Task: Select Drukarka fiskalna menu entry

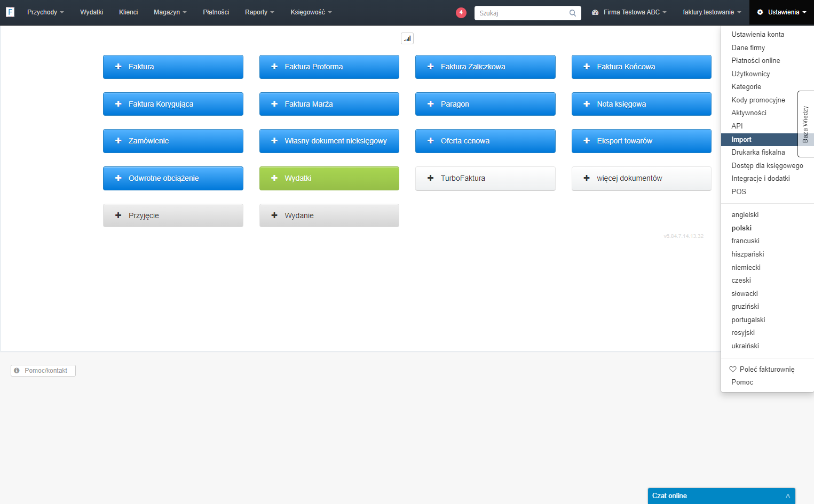Action: click(x=758, y=153)
